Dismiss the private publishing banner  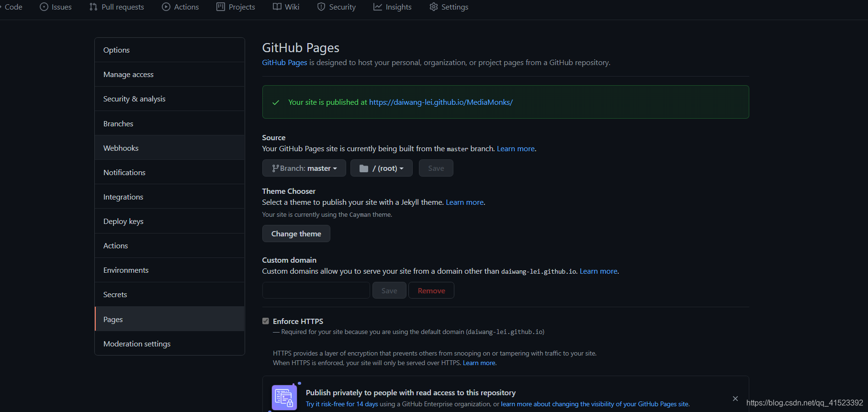click(x=735, y=399)
